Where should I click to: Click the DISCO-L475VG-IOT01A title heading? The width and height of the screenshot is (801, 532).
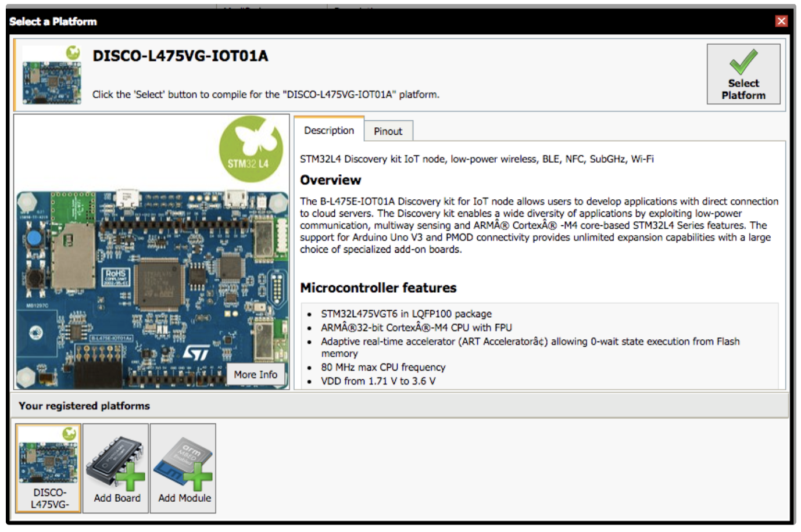coord(180,56)
